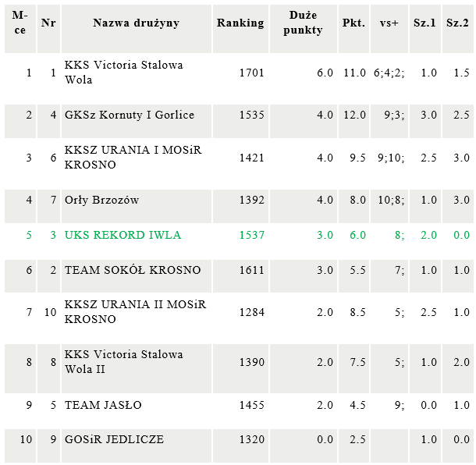Click ranking value 1390

coord(252,362)
